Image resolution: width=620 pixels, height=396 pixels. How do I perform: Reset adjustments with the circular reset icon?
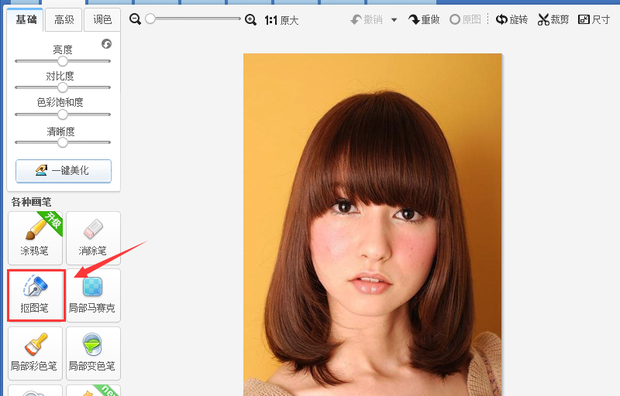click(x=106, y=44)
